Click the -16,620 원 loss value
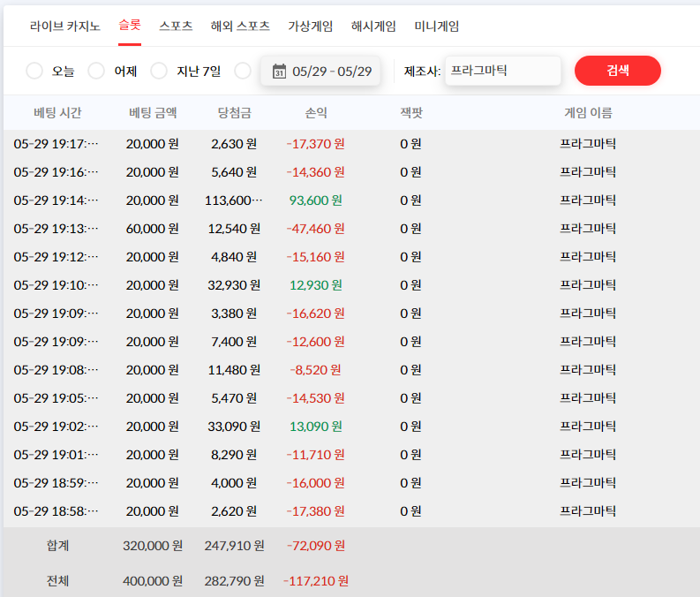Image resolution: width=700 pixels, height=597 pixels. click(x=316, y=314)
